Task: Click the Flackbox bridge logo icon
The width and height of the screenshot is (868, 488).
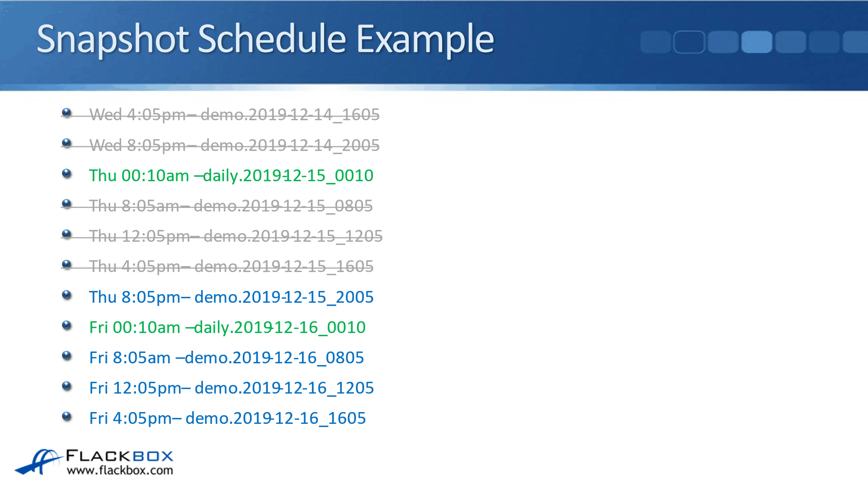Action: click(38, 462)
